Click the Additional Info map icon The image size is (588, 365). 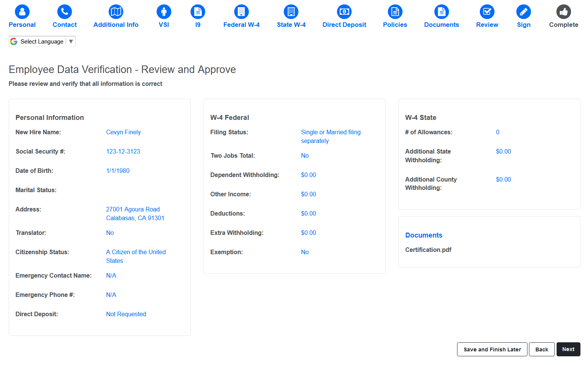116,12
